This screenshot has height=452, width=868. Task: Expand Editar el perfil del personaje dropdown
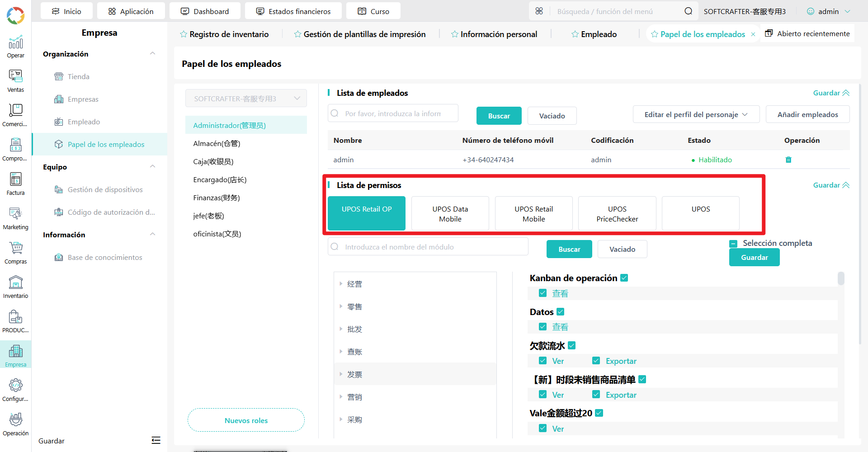pos(696,114)
